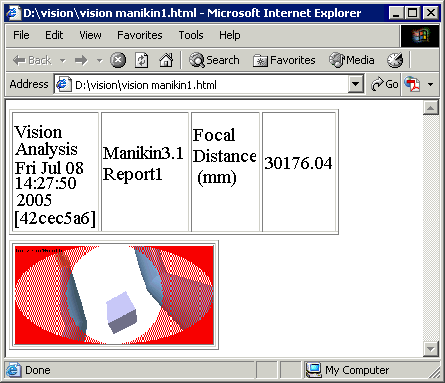Open the Media toolbar button
The image size is (445, 383).
(352, 60)
